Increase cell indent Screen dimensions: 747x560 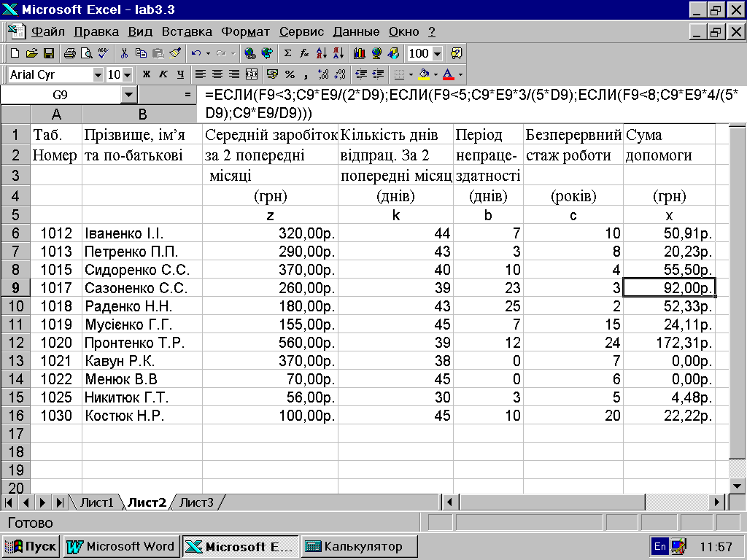coord(379,74)
